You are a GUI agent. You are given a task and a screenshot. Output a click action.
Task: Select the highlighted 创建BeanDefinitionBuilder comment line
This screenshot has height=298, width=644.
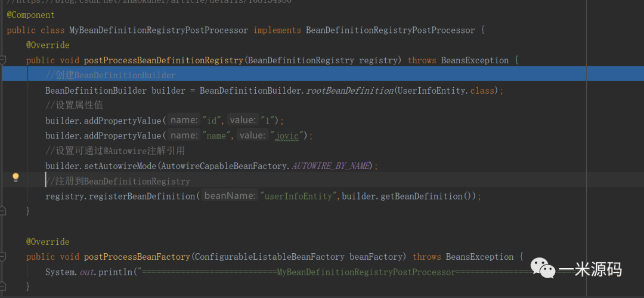(x=110, y=75)
